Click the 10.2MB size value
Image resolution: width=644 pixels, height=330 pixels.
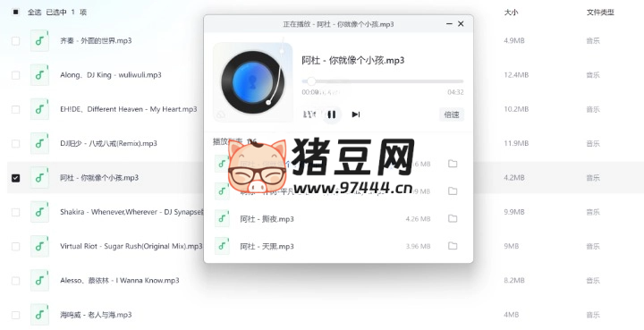click(x=516, y=109)
